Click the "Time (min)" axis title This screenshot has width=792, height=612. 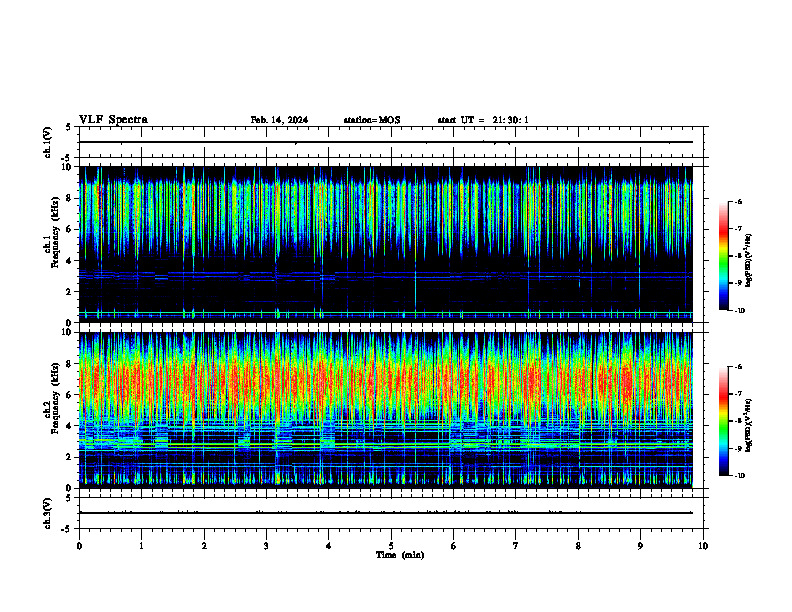tap(400, 555)
